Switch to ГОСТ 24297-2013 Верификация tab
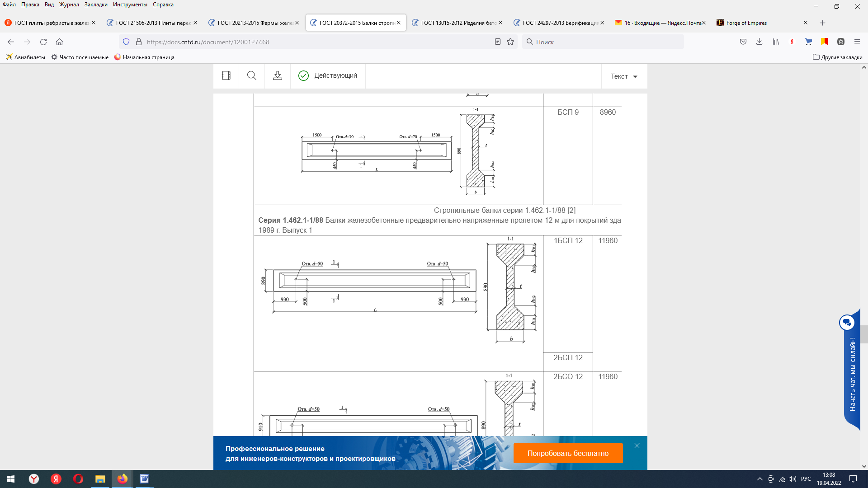 559,23
